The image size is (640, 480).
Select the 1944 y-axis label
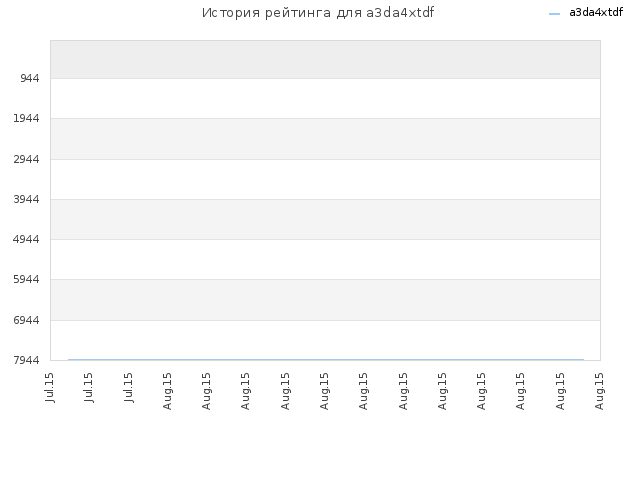click(x=26, y=118)
